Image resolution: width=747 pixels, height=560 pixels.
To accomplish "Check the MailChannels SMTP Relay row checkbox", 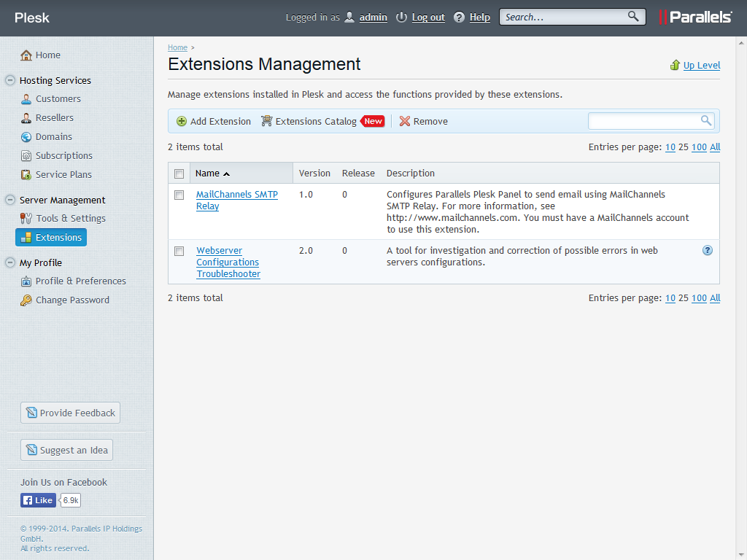I will coord(179,195).
